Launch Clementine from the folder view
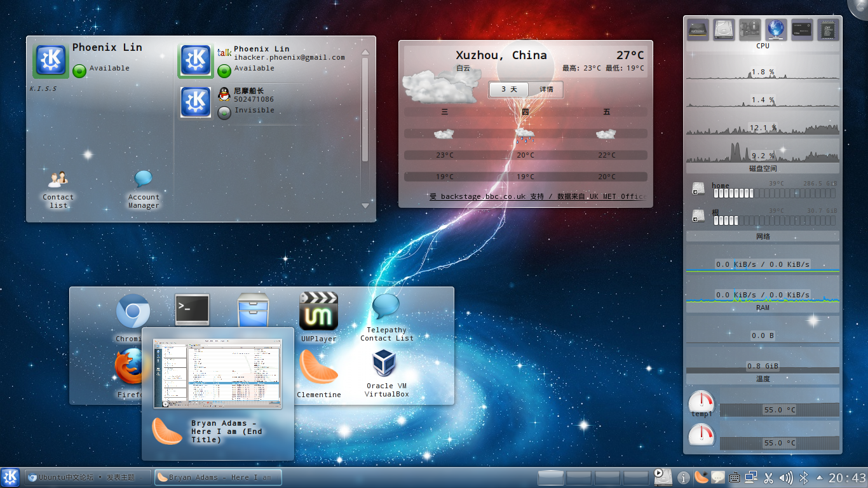The width and height of the screenshot is (868, 488). pos(318,367)
